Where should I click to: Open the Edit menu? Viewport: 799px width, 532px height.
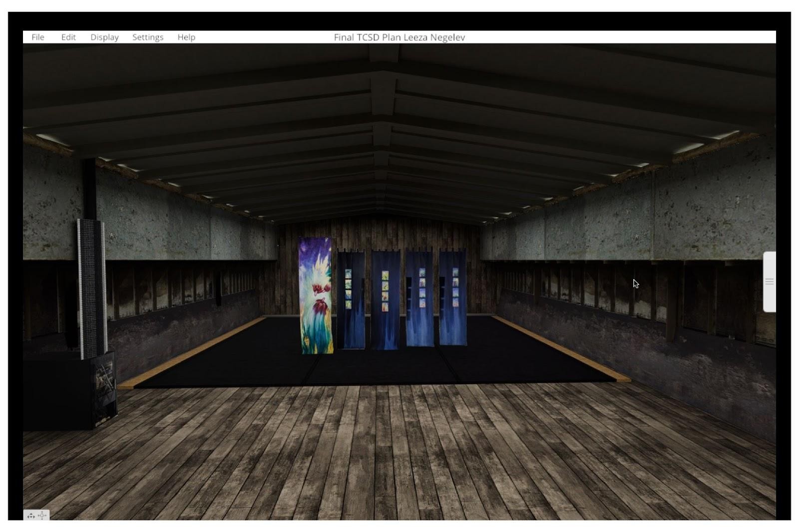pos(68,37)
